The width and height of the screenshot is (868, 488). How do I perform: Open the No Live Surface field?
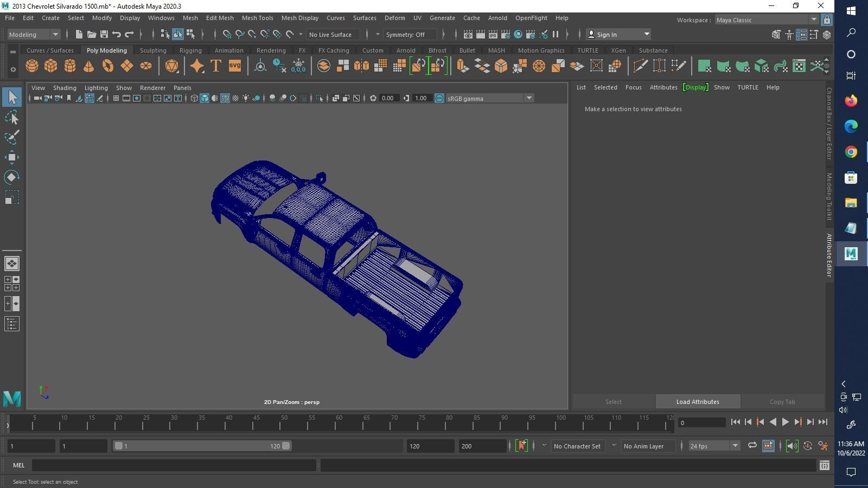[x=333, y=34]
